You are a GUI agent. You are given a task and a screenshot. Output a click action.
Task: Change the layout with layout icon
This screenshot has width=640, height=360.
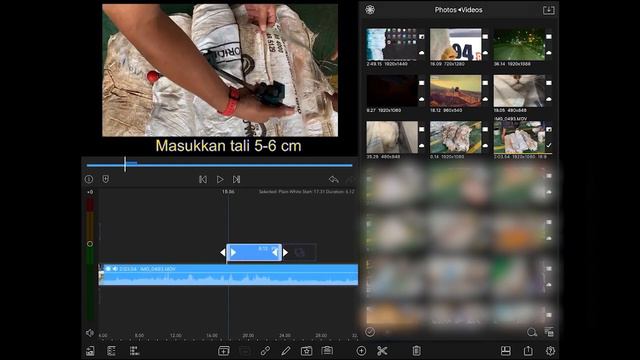tap(506, 351)
